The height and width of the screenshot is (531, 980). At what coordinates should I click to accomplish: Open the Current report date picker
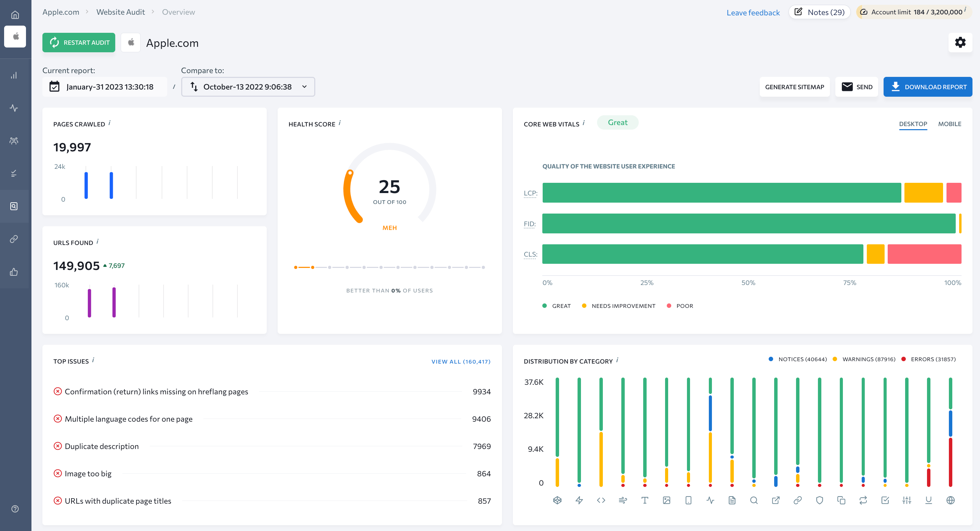[105, 87]
